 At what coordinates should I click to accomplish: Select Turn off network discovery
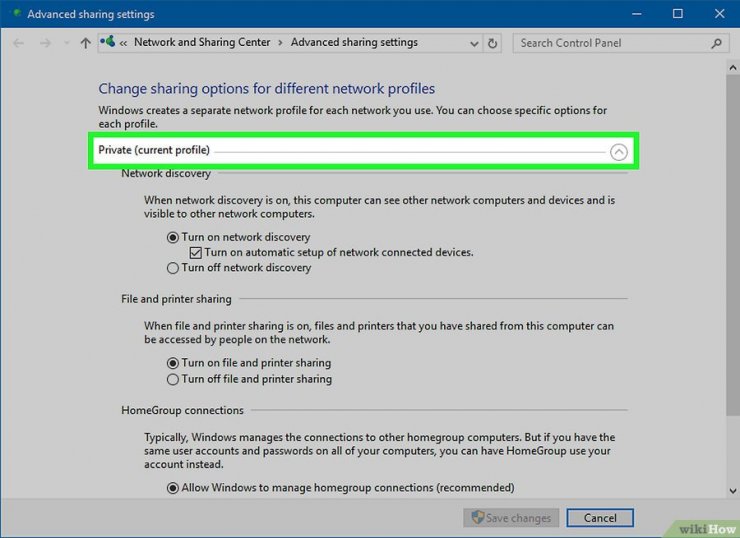pos(173,268)
